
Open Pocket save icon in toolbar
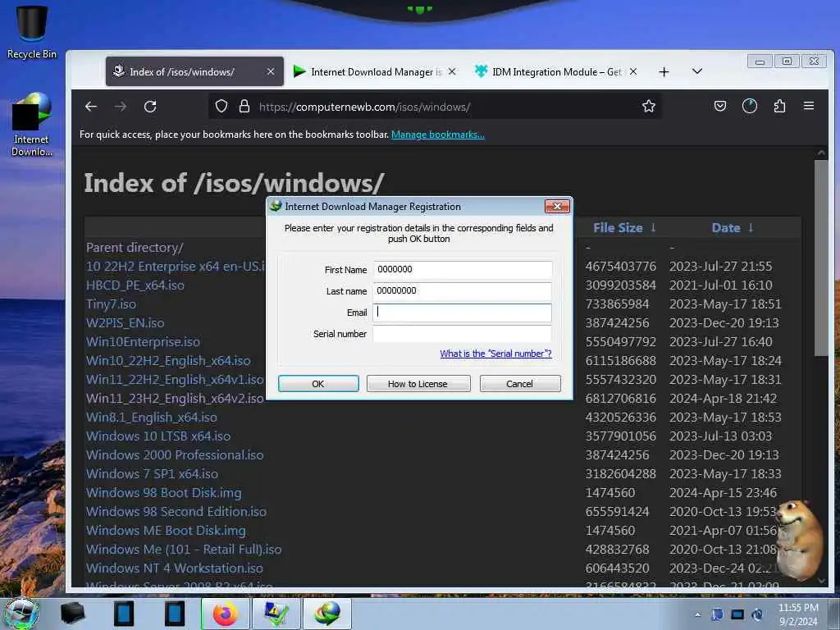(720, 106)
